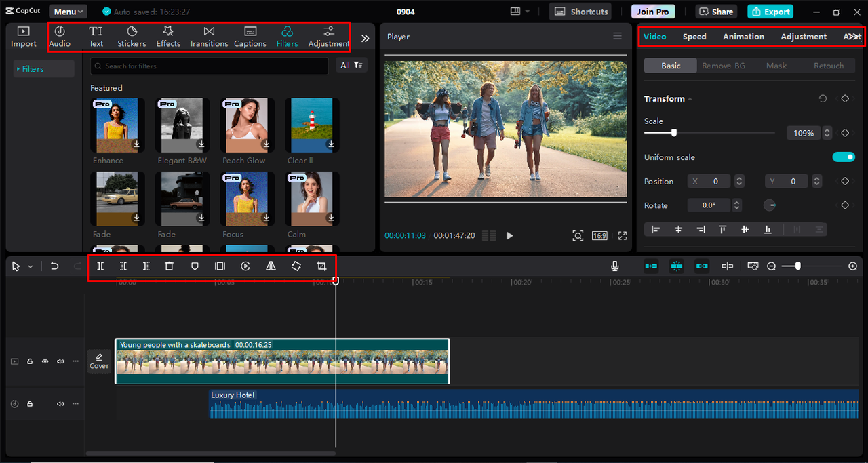Open the All filter dropdown

tap(351, 65)
